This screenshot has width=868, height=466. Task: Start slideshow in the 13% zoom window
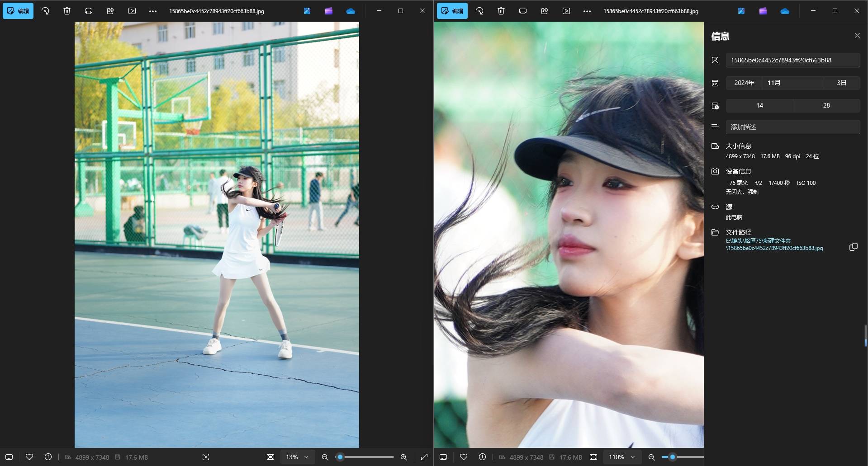[x=132, y=11]
